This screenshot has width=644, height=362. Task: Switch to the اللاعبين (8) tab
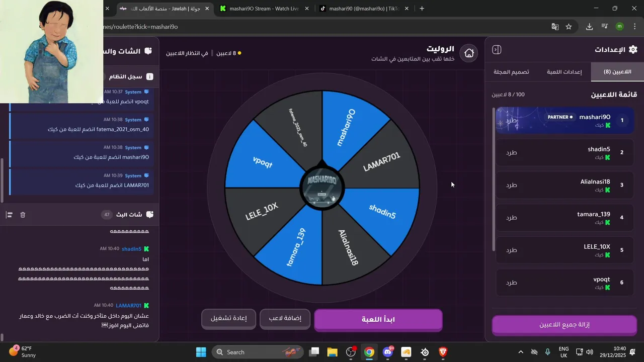(617, 72)
